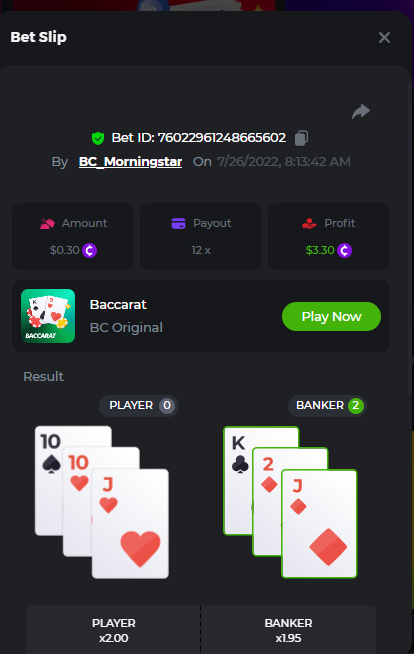This screenshot has width=414, height=654.
Task: Click the BANKER score badge
Action: pos(356,405)
